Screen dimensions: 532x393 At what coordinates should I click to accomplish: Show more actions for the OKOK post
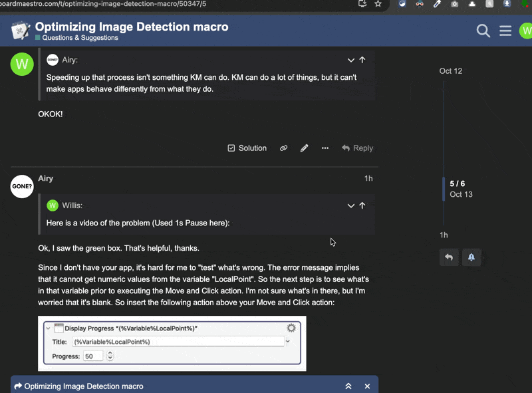325,148
